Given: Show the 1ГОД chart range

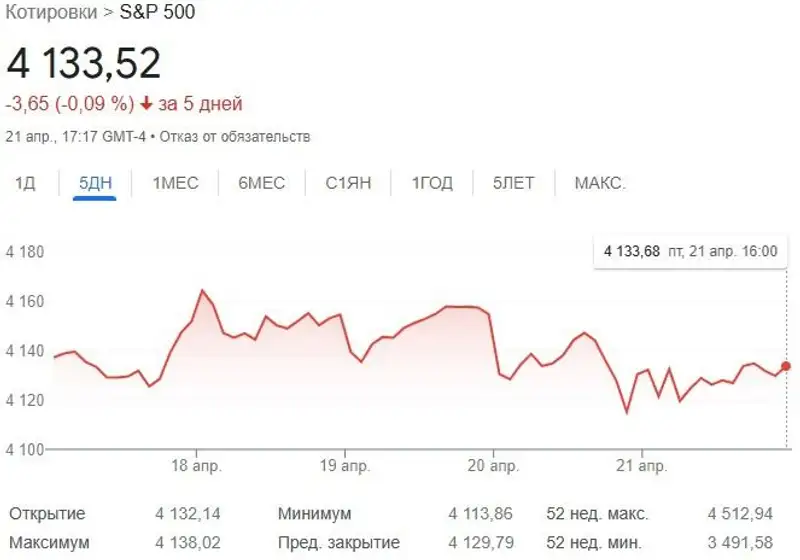Looking at the screenshot, I should click(x=432, y=183).
